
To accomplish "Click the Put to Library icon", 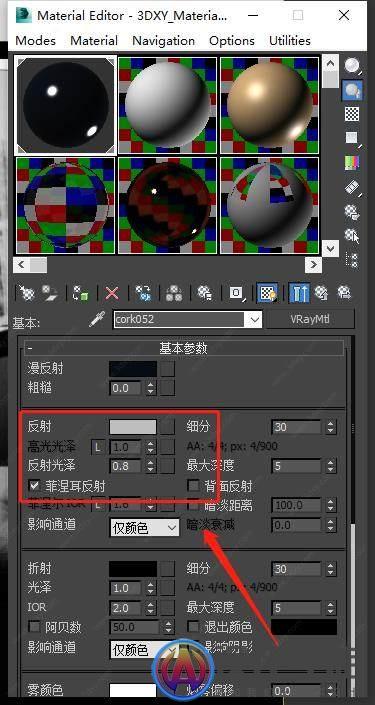I will click(205, 294).
